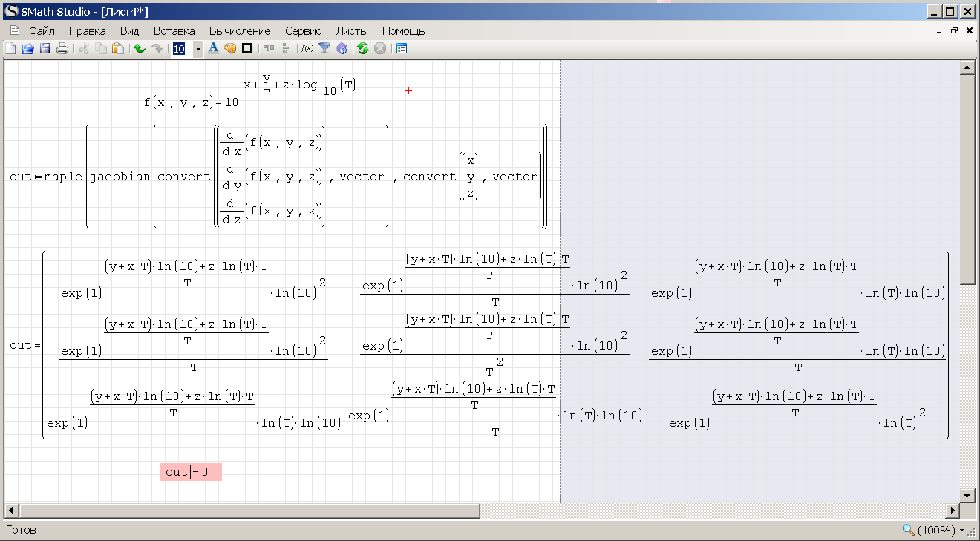
Task: Toggle the region border button
Action: point(247,49)
